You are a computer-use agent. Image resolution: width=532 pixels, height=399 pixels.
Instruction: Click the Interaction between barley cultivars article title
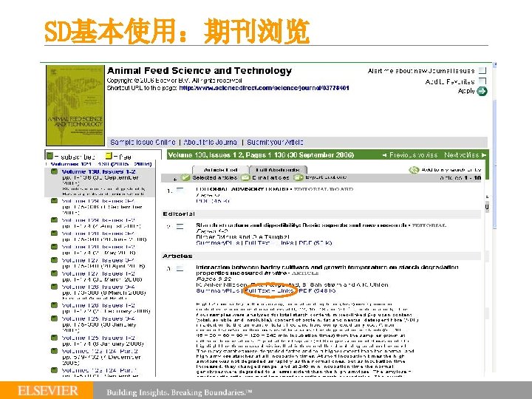point(327,270)
